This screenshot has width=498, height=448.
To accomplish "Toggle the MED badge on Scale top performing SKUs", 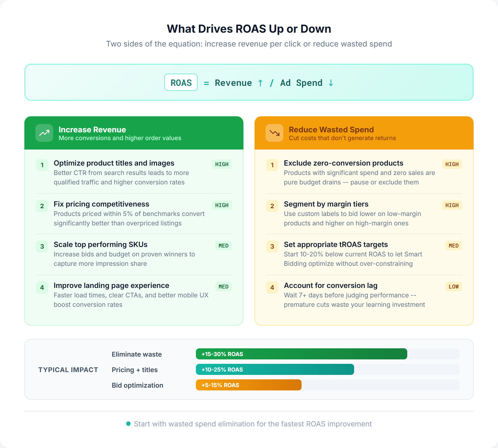I will 223,246.
